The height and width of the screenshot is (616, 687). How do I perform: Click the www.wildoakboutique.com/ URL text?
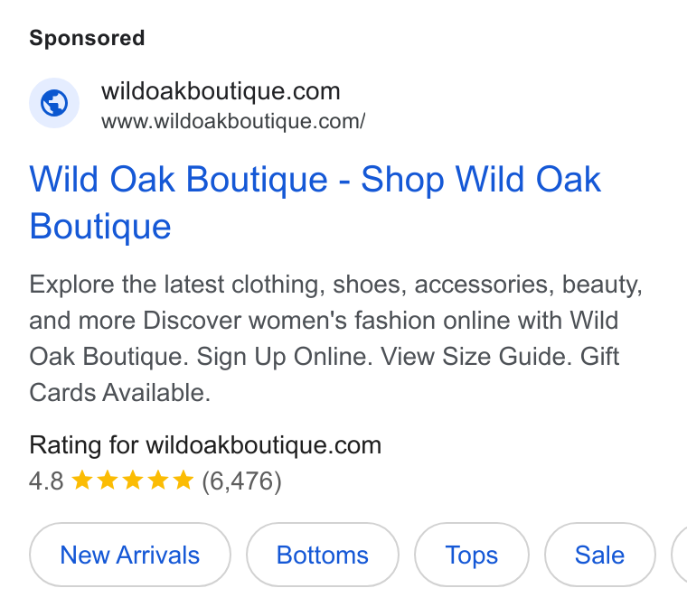point(233,122)
